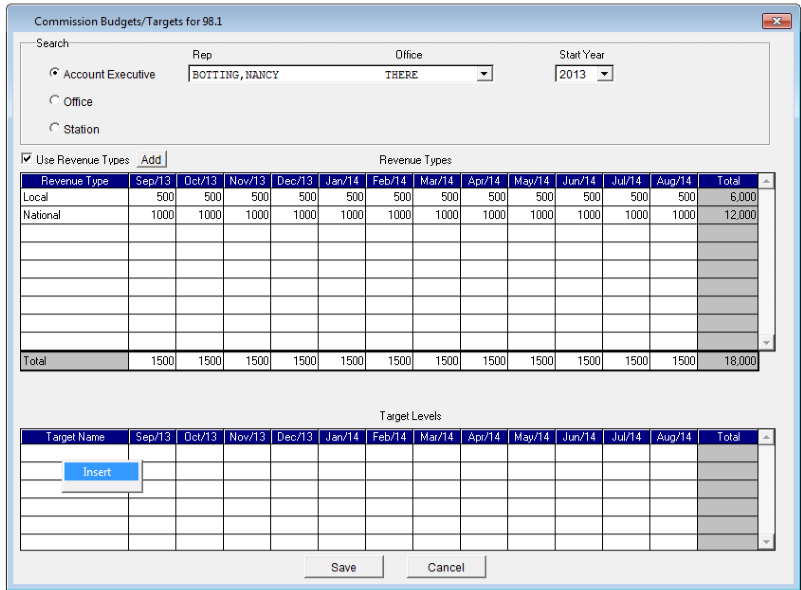Choose Insert from the context menu
Image resolution: width=801 pixels, height=590 pixels.
click(98, 472)
